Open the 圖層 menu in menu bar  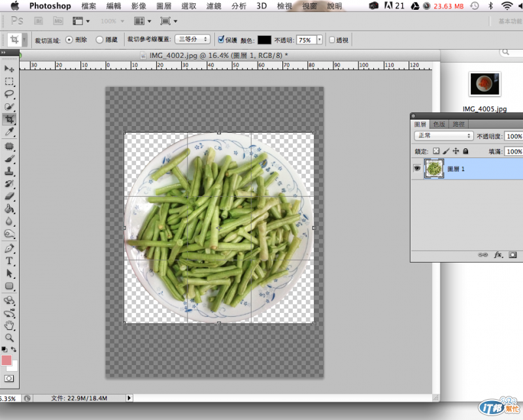164,6
